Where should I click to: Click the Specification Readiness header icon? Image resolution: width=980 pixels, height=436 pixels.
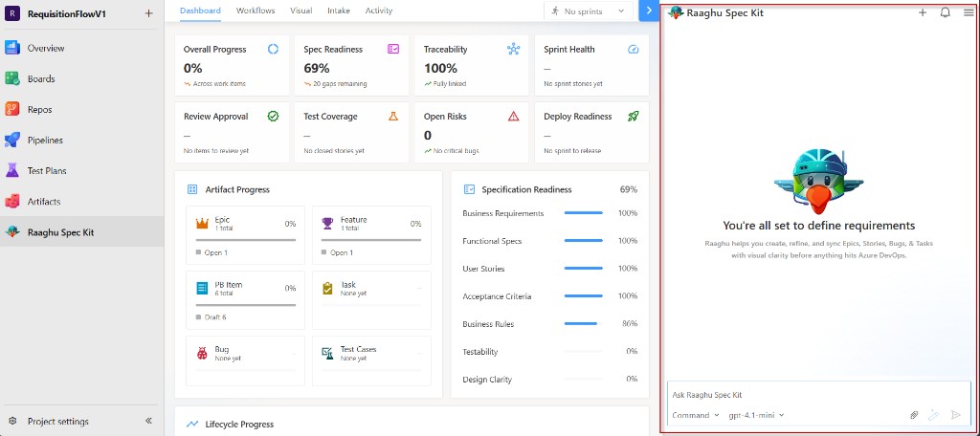pyautogui.click(x=469, y=189)
